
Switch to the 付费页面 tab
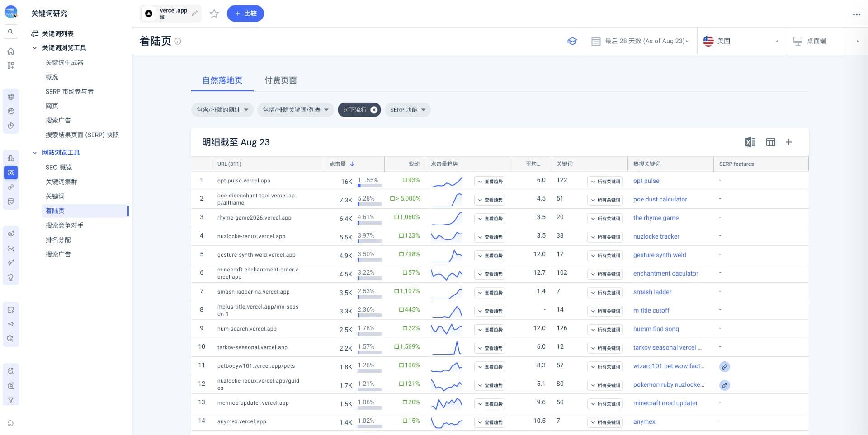click(280, 80)
